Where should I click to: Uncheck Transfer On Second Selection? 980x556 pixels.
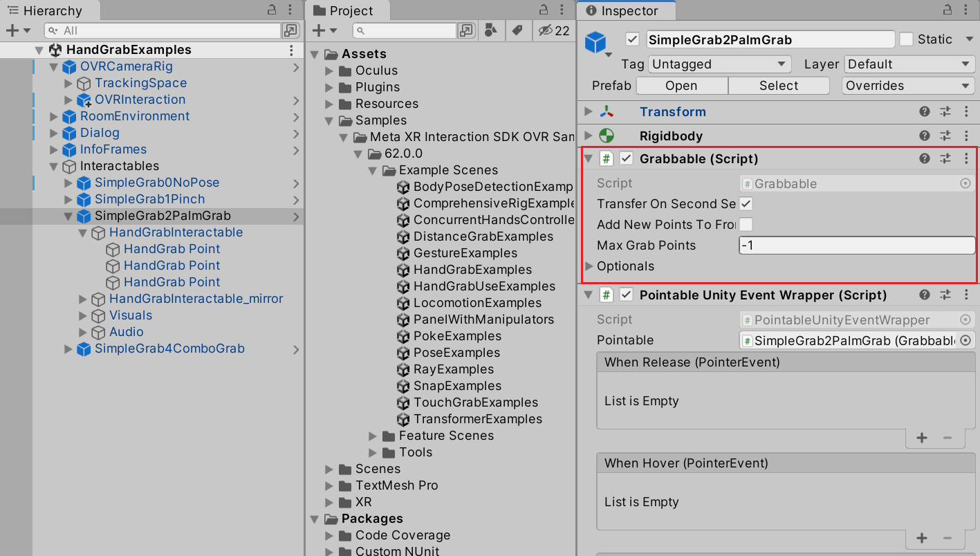tap(746, 204)
